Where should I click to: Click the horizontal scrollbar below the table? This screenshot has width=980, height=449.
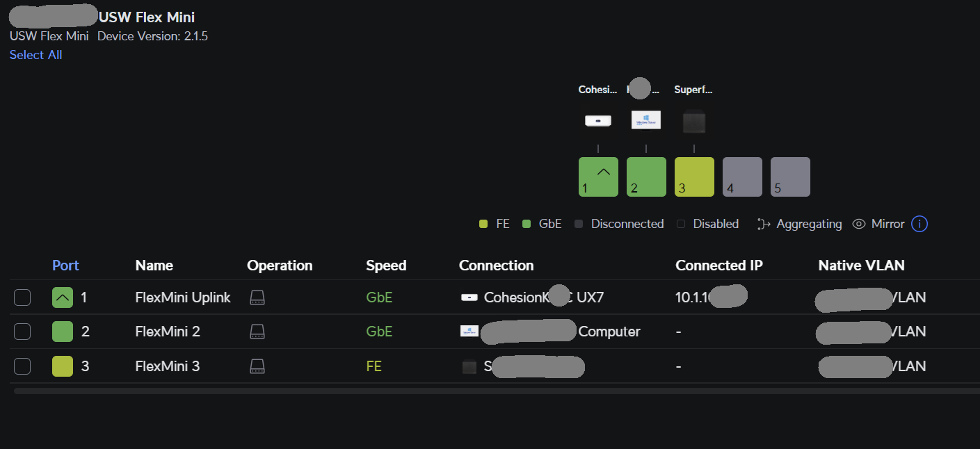click(487, 391)
